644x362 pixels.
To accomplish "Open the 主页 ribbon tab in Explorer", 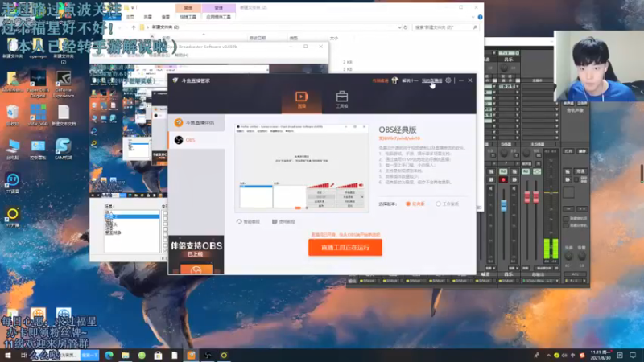I will (x=130, y=17).
